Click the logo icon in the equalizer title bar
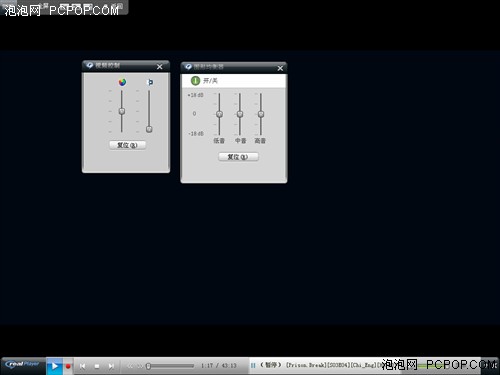Screen dimensions: 500x375 coord(188,67)
